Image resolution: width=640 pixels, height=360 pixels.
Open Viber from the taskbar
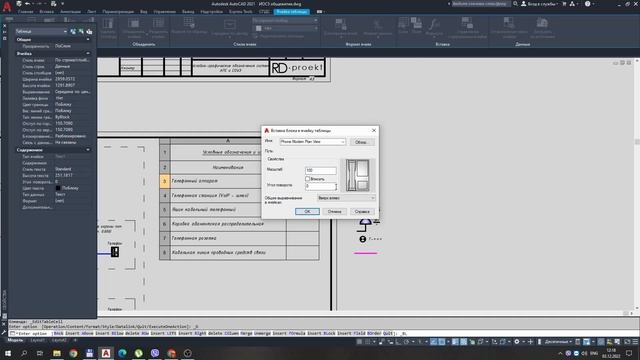[x=155, y=353]
